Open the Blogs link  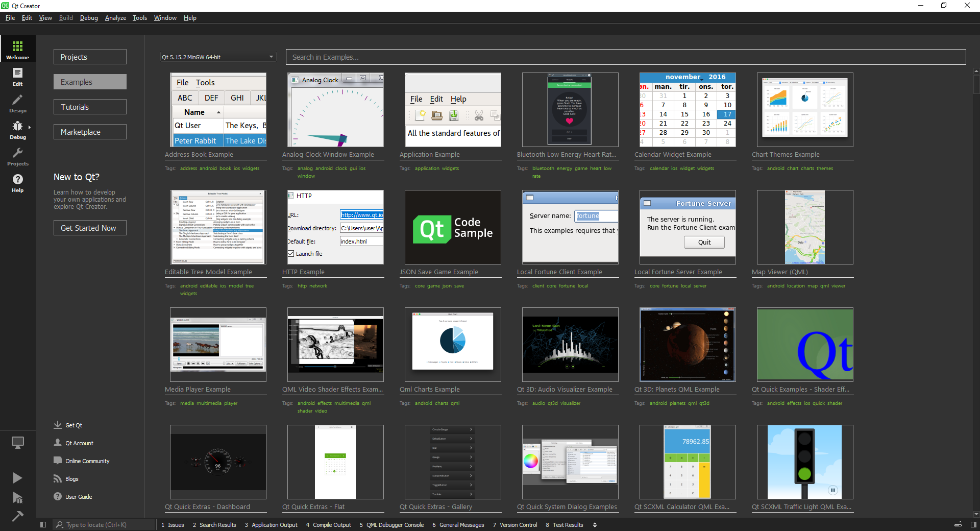pos(66,478)
